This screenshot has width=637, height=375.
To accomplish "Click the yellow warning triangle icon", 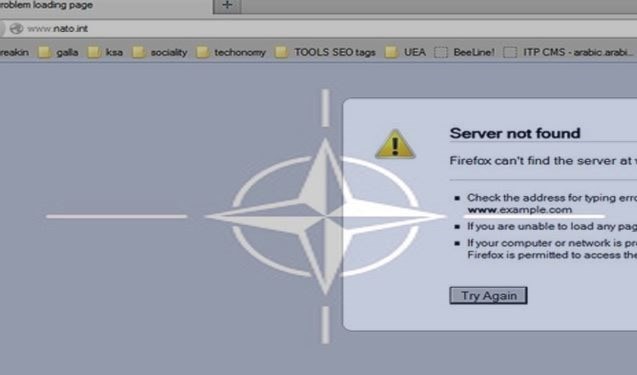I will [x=395, y=145].
